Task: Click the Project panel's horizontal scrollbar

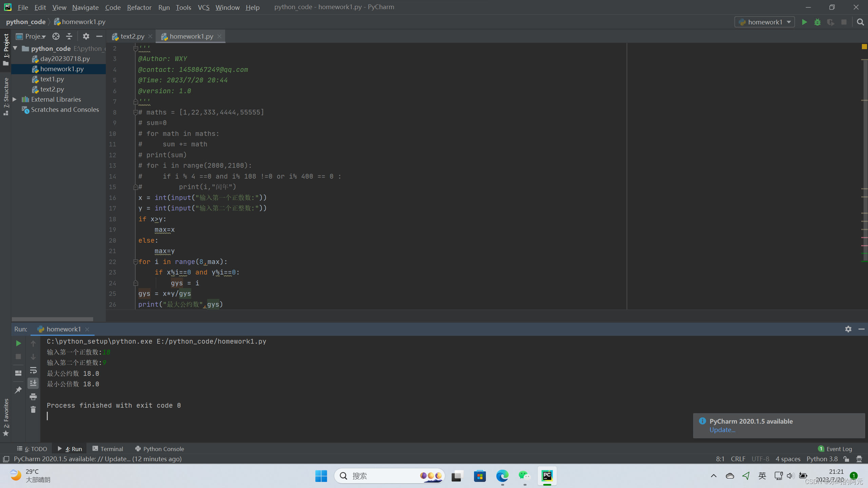Action: click(52, 319)
